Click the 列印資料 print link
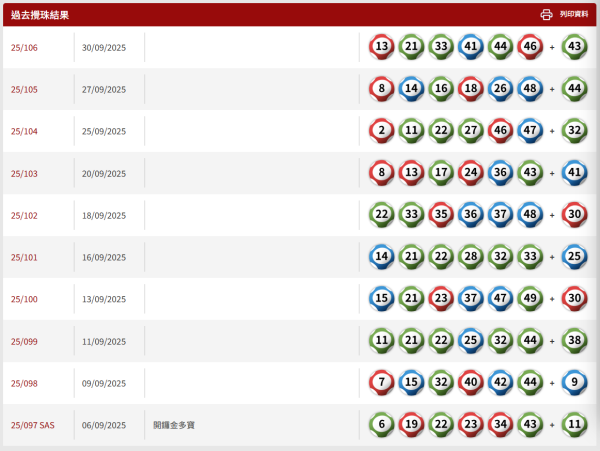This screenshot has height=451, width=600. click(x=573, y=15)
